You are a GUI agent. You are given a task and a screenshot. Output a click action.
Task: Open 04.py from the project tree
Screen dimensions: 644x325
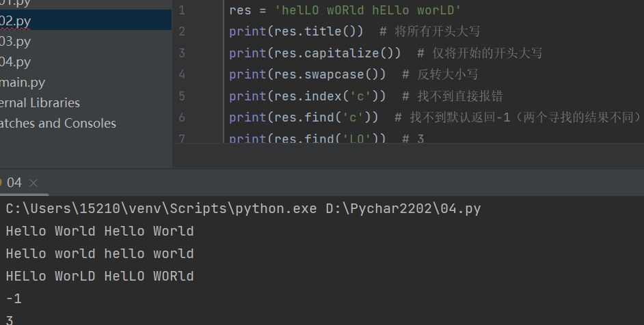[16, 62]
